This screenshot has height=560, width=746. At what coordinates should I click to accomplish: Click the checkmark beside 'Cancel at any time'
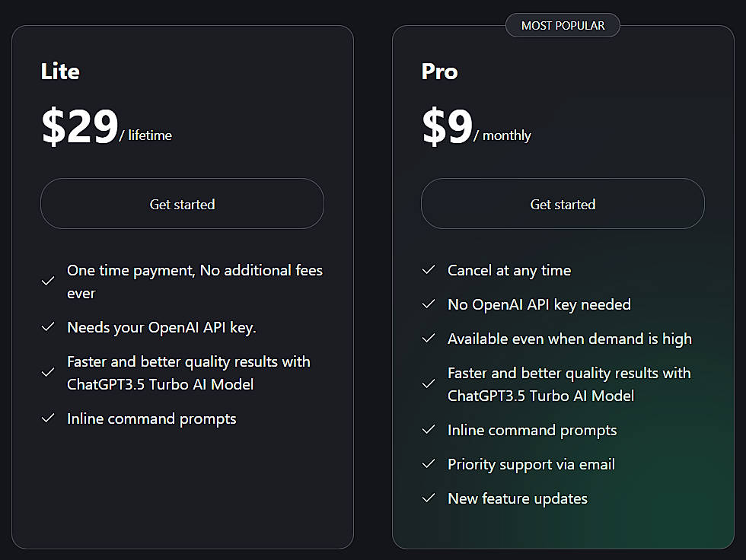pyautogui.click(x=428, y=270)
